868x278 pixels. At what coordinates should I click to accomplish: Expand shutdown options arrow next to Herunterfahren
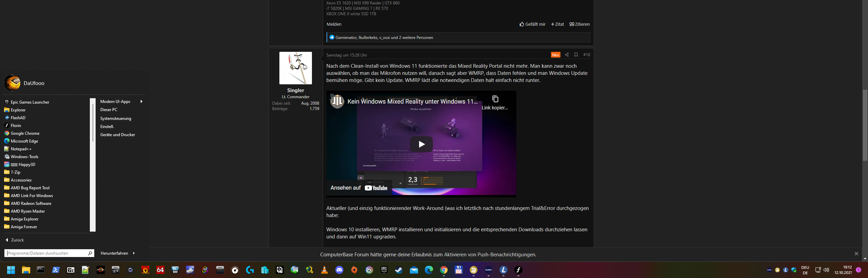[134, 253]
